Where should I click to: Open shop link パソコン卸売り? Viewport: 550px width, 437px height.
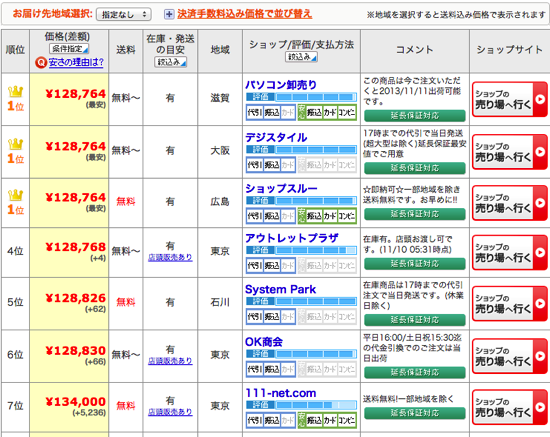pos(281,85)
